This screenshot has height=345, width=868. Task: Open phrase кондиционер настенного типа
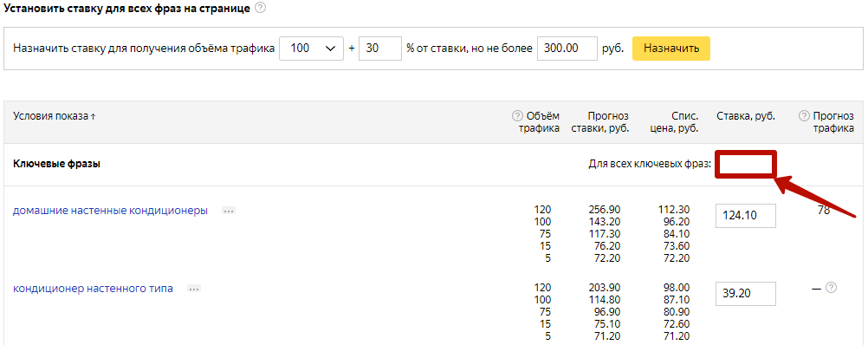[x=93, y=289]
